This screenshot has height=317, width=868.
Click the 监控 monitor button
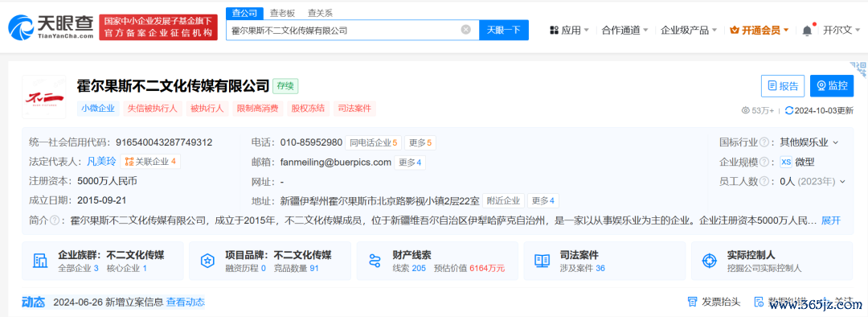point(832,86)
